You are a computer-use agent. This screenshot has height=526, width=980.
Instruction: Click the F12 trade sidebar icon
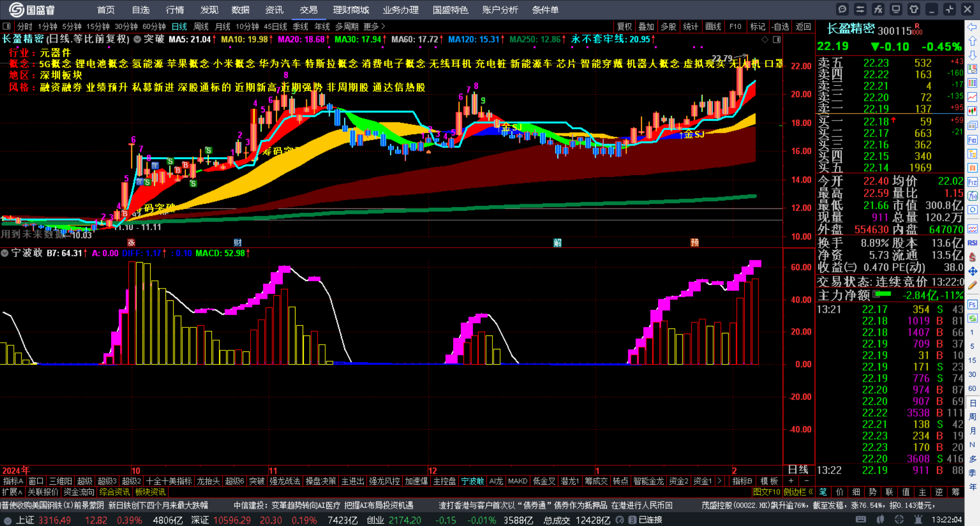[972, 182]
